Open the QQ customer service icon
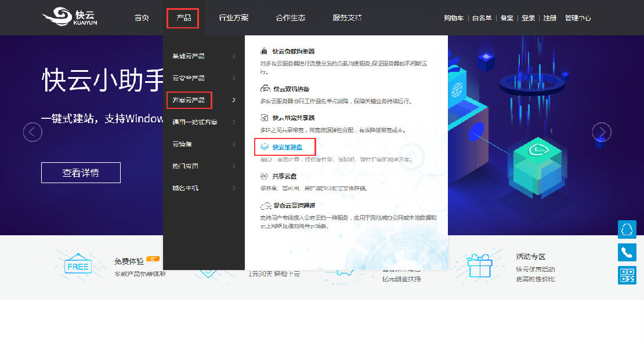The width and height of the screenshot is (644, 339). coord(627,229)
